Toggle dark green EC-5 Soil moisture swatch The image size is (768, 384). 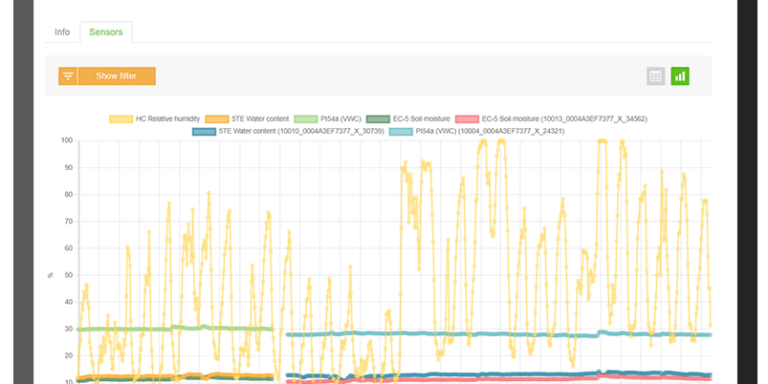pyautogui.click(x=378, y=119)
